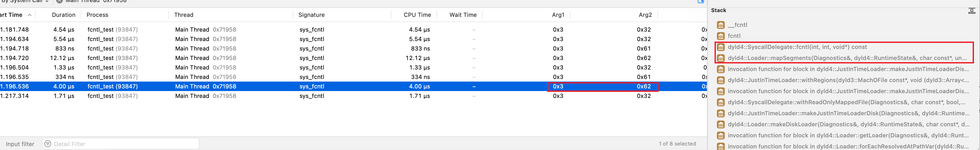This screenshot has width=980, height=150.
Task: Open the Detail Filter options icon
Action: point(47,144)
